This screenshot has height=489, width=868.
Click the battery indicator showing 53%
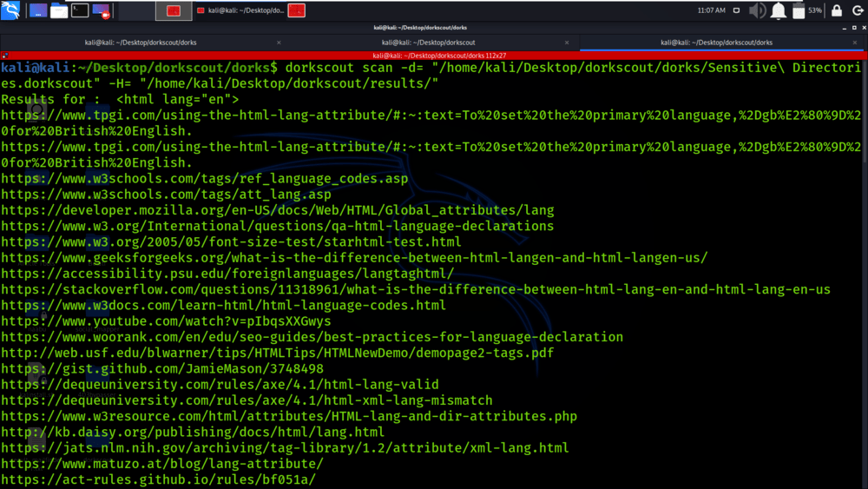click(807, 10)
